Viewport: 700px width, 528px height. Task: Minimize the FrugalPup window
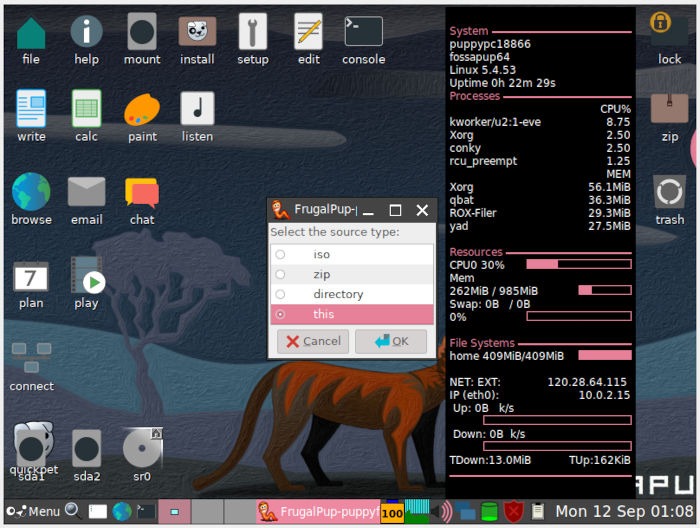pyautogui.click(x=368, y=210)
